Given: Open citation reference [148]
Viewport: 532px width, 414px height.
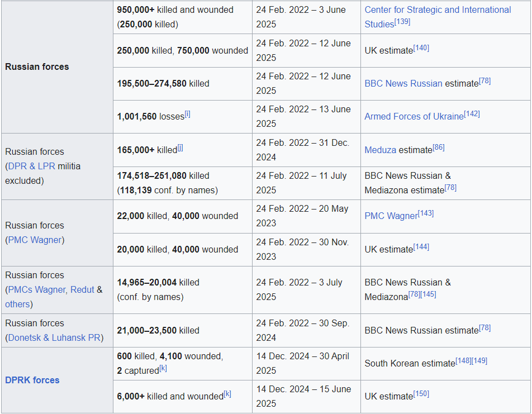Looking at the screenshot, I should pyautogui.click(x=463, y=361).
